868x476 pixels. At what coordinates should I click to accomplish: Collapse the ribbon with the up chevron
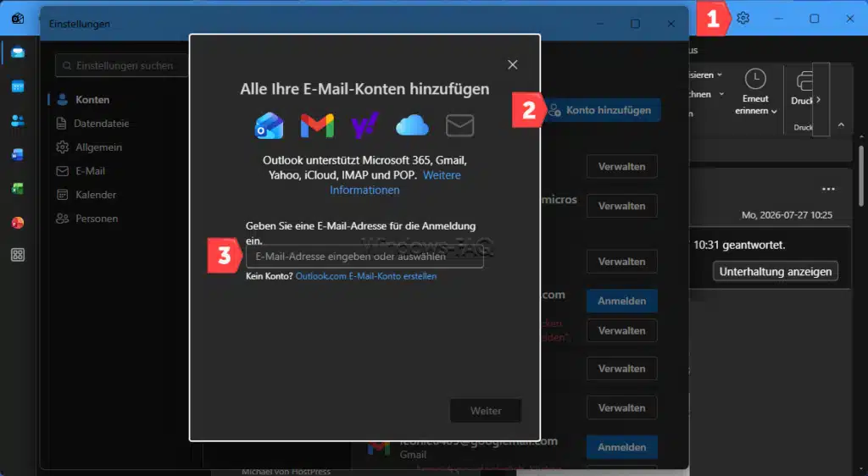point(841,125)
